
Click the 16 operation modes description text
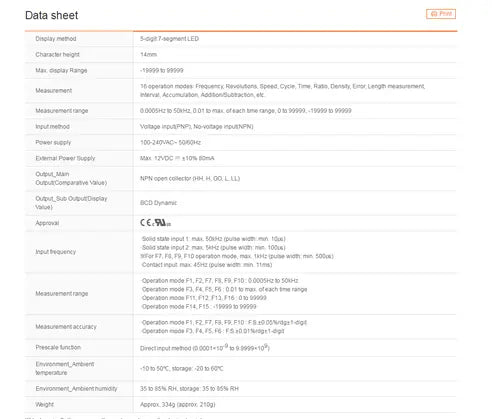[282, 91]
